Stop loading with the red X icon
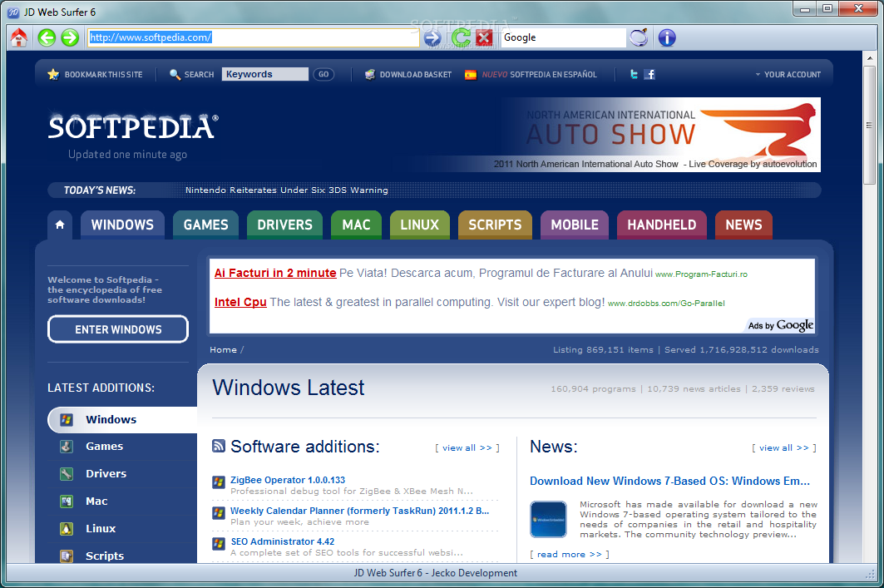884x588 pixels. [484, 37]
